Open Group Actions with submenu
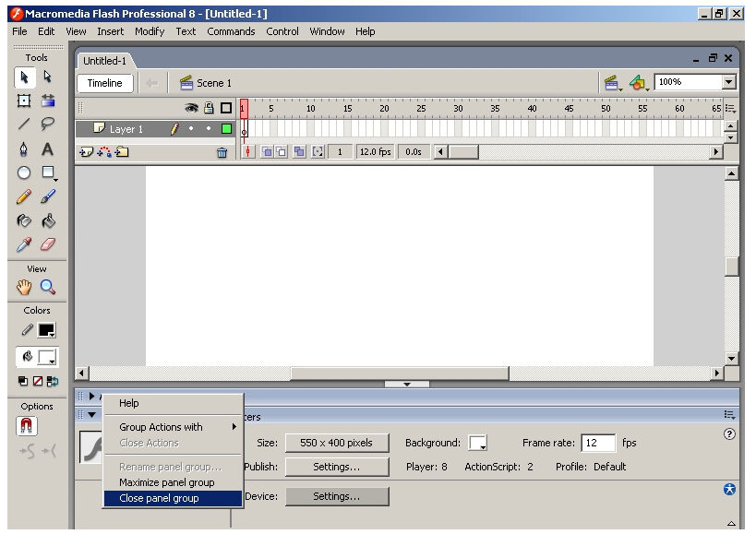The width and height of the screenshot is (756, 534). coord(174,427)
